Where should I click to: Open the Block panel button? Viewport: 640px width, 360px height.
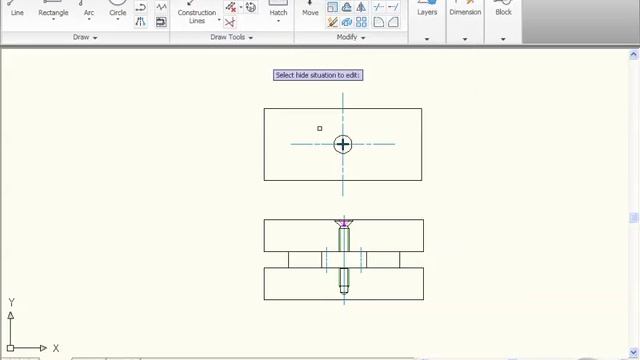tap(503, 9)
